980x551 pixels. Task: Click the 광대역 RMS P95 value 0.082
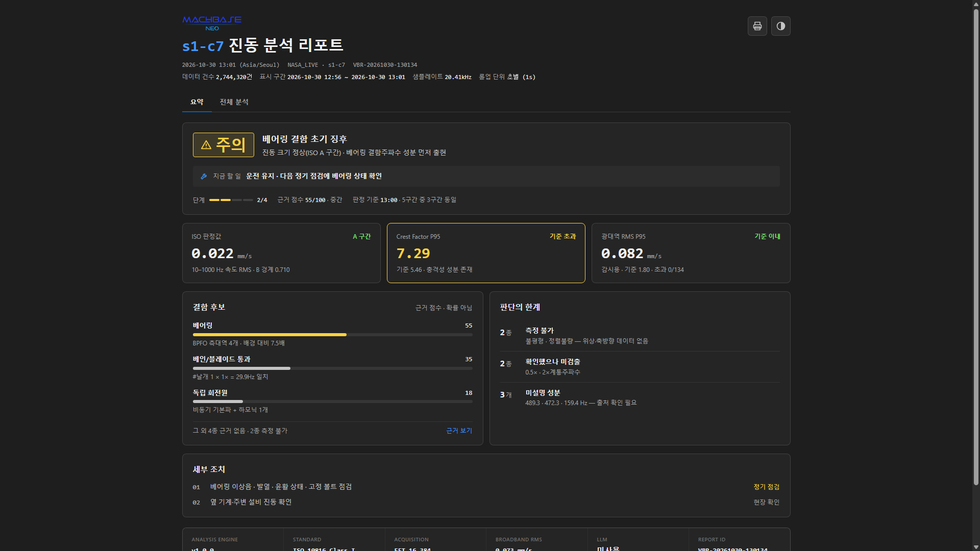pos(622,254)
